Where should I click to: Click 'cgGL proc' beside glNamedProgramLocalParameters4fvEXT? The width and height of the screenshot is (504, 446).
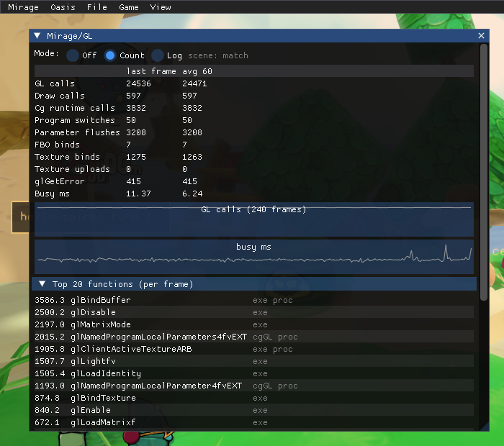click(x=275, y=337)
